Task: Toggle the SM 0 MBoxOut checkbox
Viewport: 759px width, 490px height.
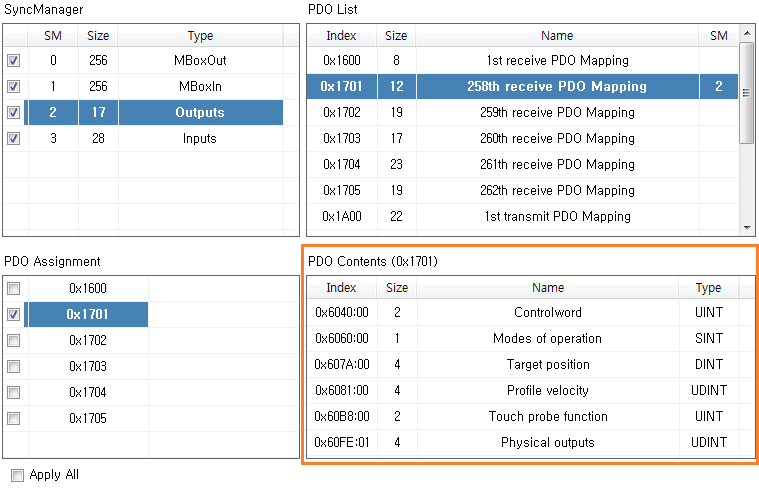Action: (13, 61)
